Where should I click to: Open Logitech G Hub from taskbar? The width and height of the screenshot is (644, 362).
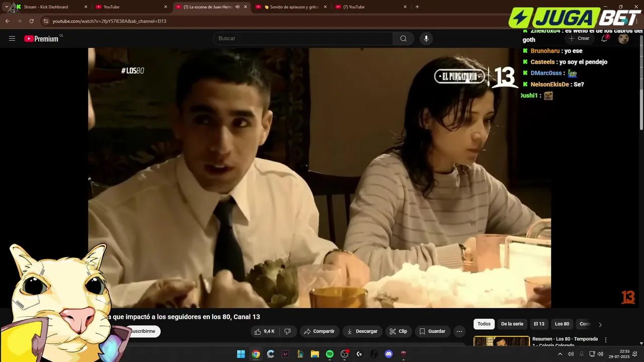tap(359, 354)
